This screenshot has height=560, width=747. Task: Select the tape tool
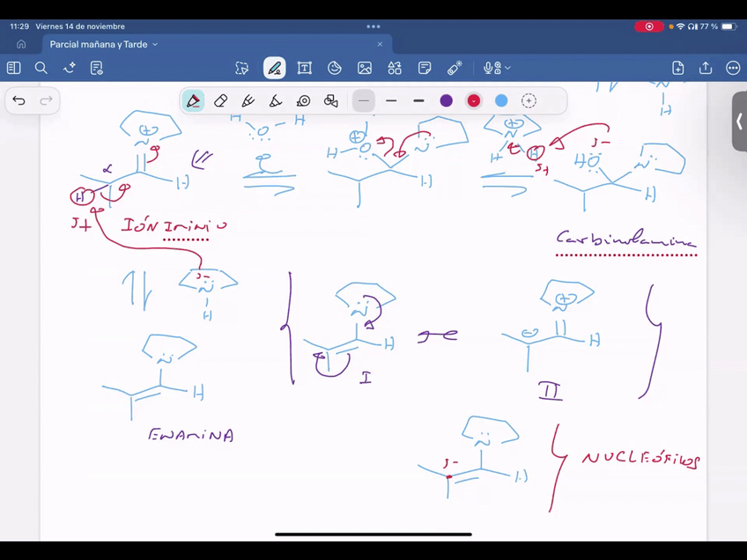(x=303, y=101)
